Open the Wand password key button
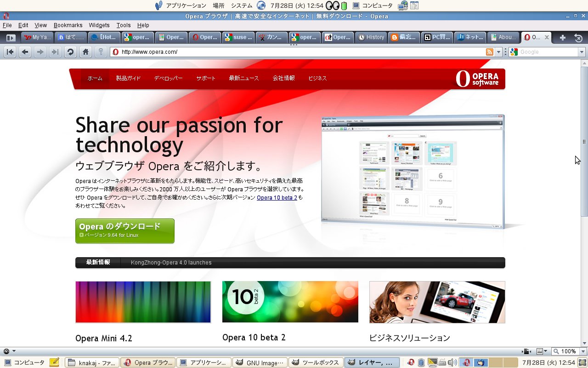The image size is (588, 368). coord(100,52)
